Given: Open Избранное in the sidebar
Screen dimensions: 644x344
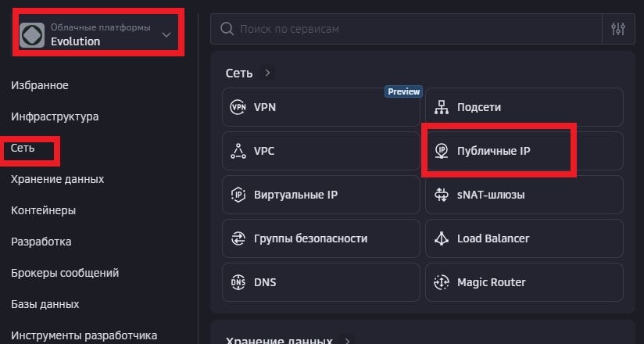Looking at the screenshot, I should [40, 85].
